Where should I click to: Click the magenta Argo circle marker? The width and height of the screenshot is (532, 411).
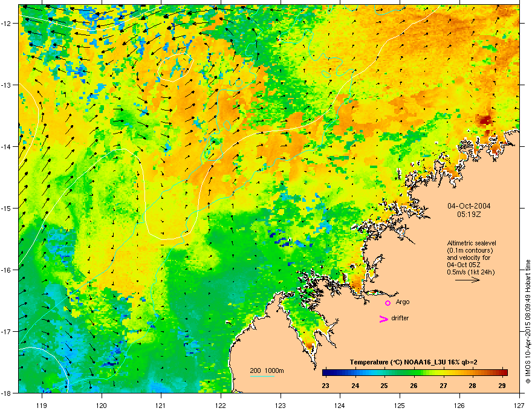pyautogui.click(x=388, y=303)
